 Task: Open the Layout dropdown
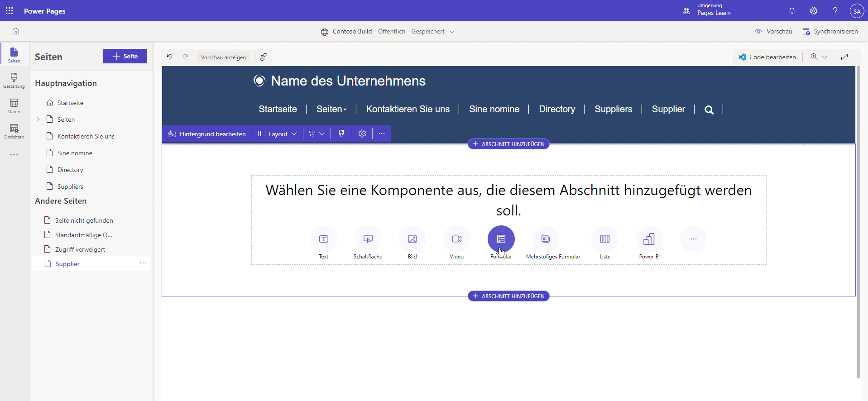(278, 134)
